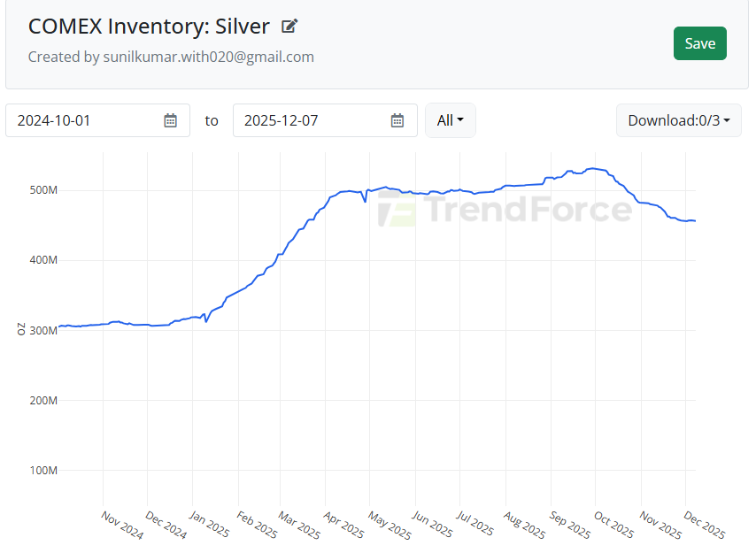Click the TrendForce watermark logo
Image resolution: width=756 pixels, height=553 pixels.
[x=505, y=211]
